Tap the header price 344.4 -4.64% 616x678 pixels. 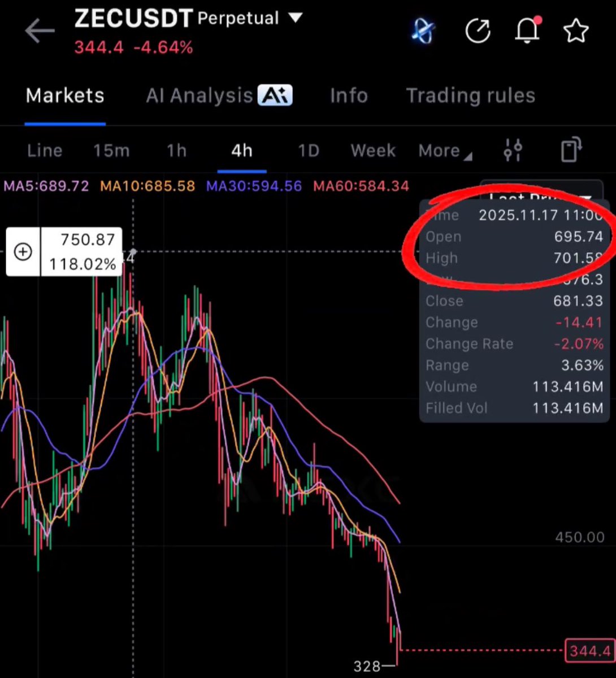[x=133, y=47]
